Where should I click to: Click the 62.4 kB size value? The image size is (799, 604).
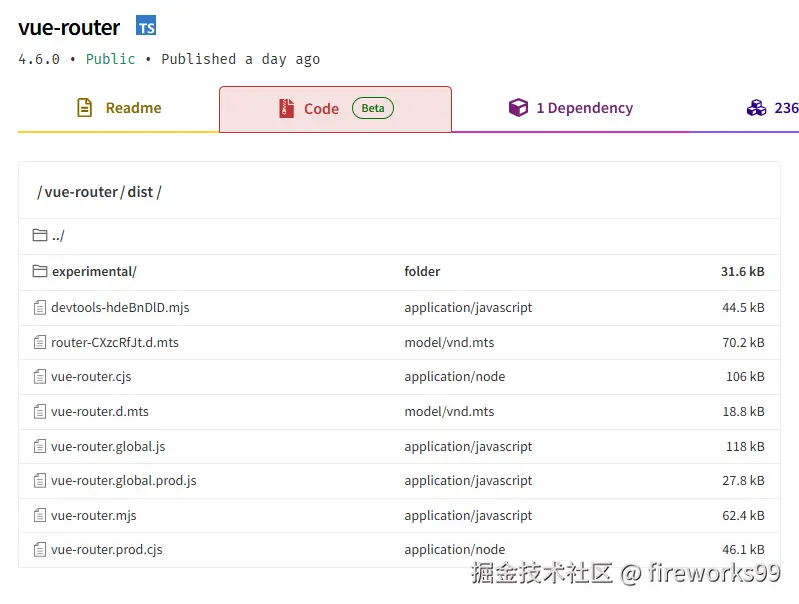[x=743, y=516]
